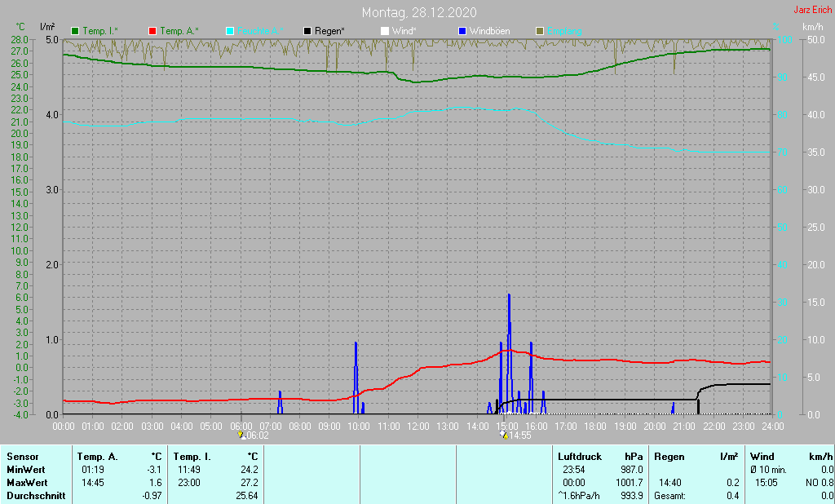
Task: Click the 12:00 label on time axis
Action: pos(417,426)
